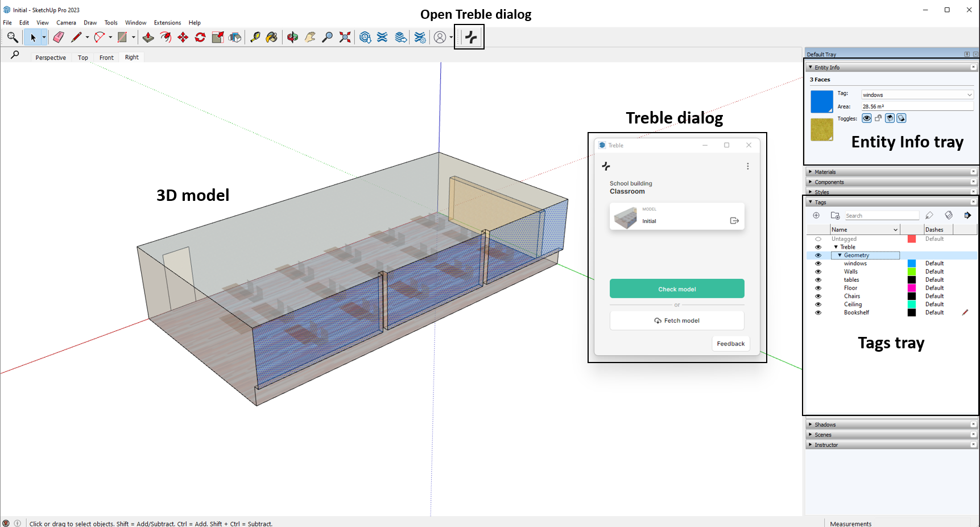Viewport: 980px width, 527px height.
Task: Activate the Rotate tool
Action: coord(200,38)
